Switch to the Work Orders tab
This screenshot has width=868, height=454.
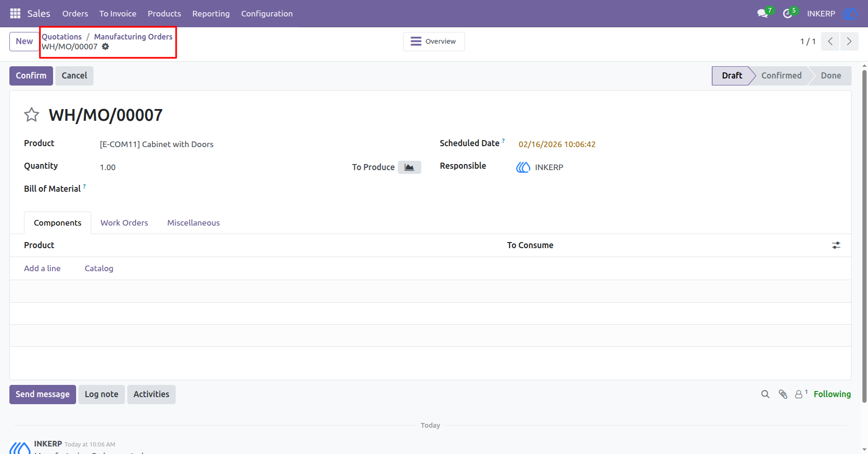(x=124, y=223)
